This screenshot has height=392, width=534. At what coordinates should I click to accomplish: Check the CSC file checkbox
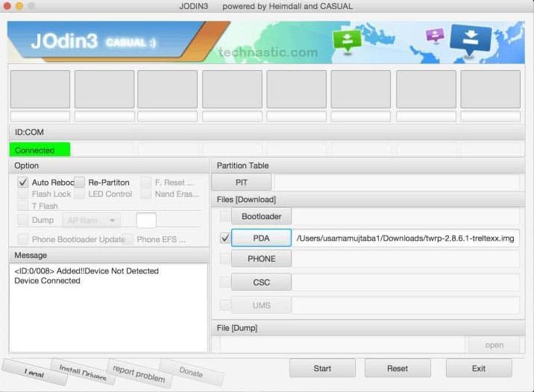(x=224, y=282)
